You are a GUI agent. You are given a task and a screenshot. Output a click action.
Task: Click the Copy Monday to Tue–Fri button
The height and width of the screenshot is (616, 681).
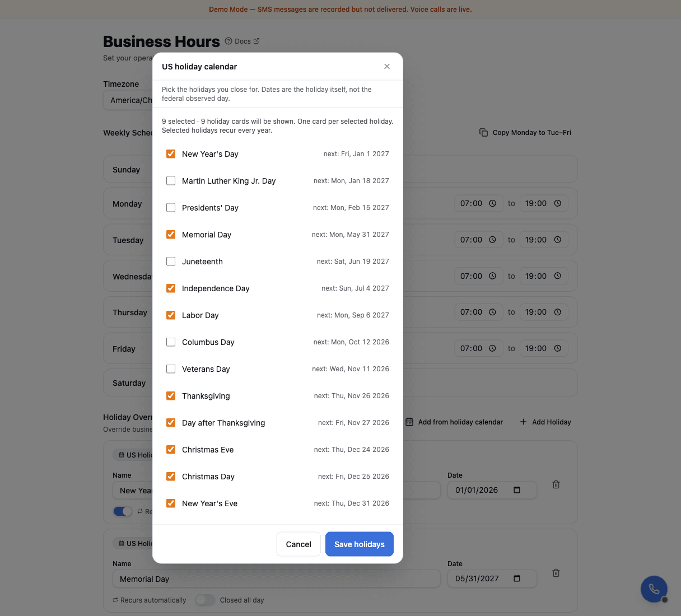pos(525,133)
